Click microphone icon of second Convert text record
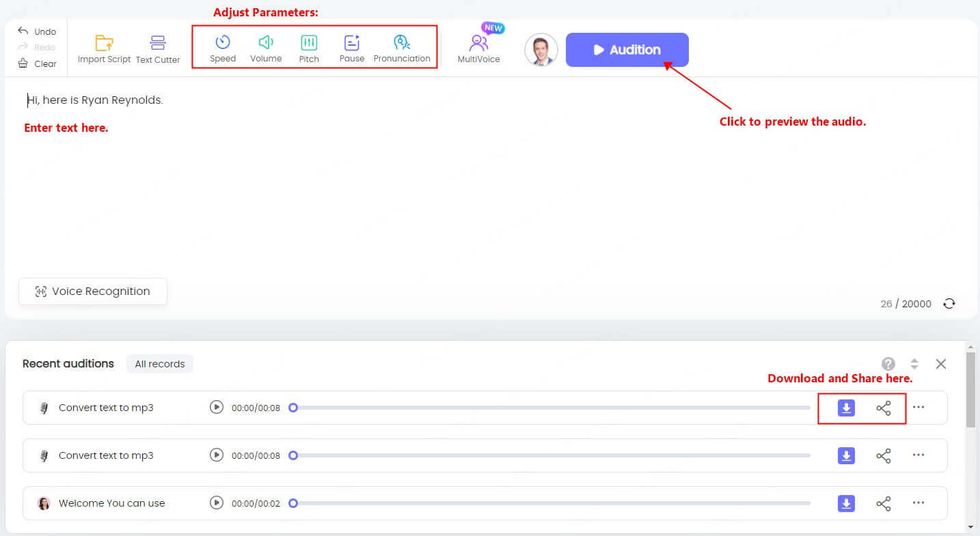 [x=44, y=455]
